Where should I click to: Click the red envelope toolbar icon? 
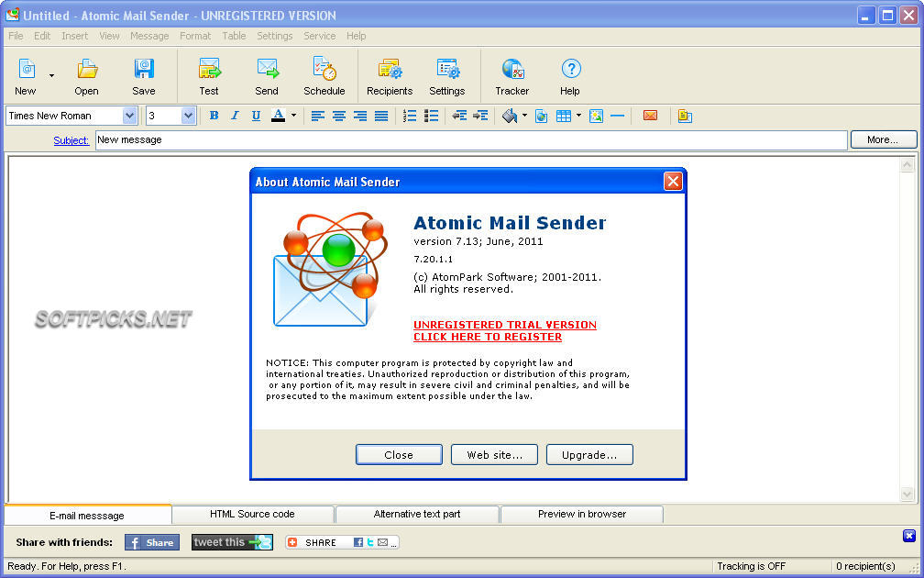click(650, 116)
